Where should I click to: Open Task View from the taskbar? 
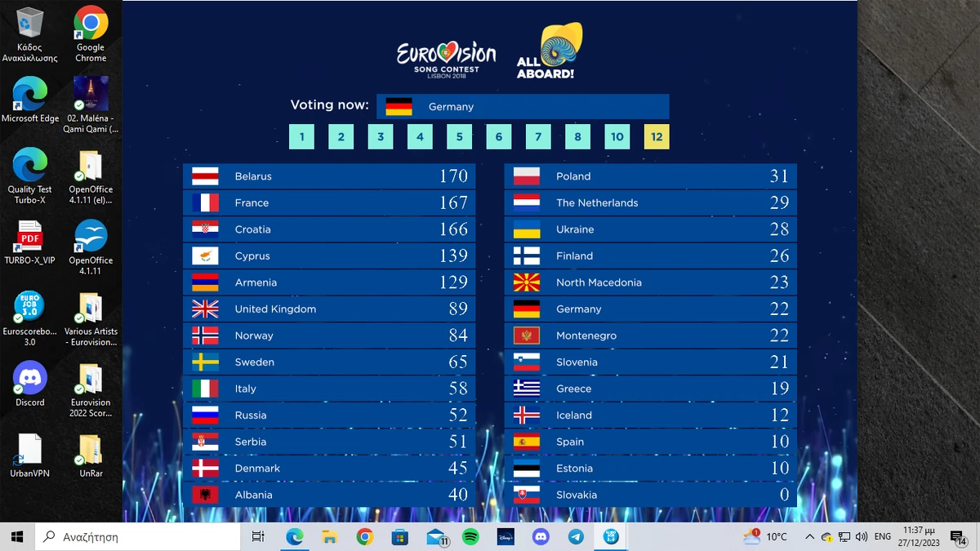[x=258, y=537]
